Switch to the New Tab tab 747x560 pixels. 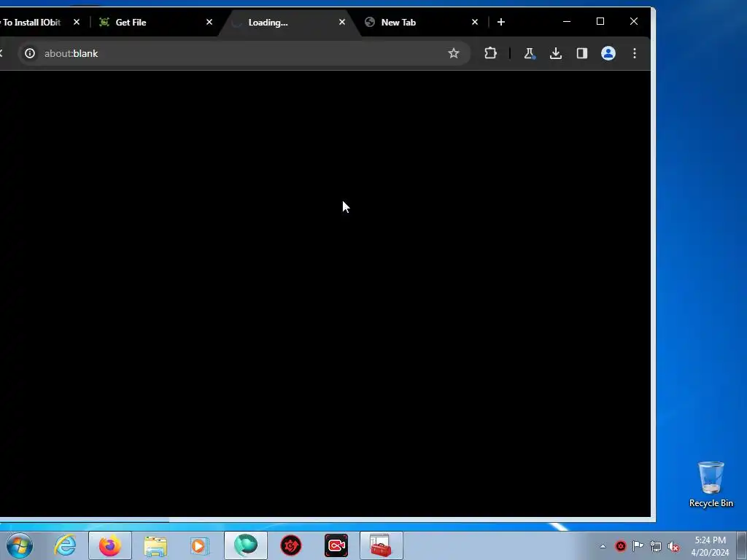pos(422,23)
